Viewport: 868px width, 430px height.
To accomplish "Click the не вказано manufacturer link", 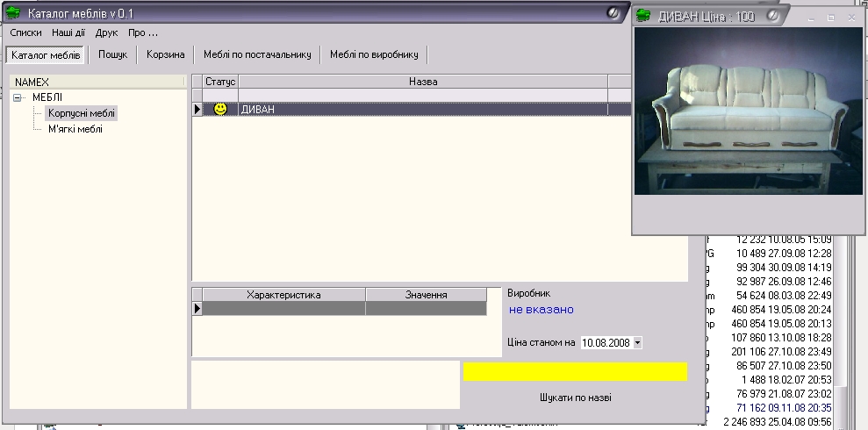I will (x=542, y=310).
